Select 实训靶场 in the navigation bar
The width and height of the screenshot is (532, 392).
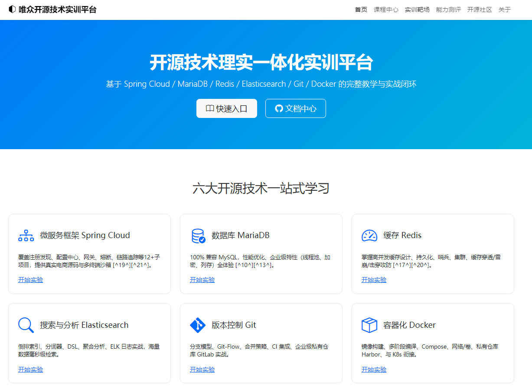click(x=417, y=9)
